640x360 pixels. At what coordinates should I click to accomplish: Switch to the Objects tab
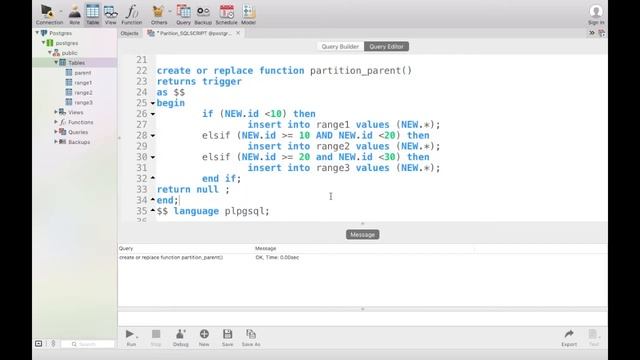[129, 33]
